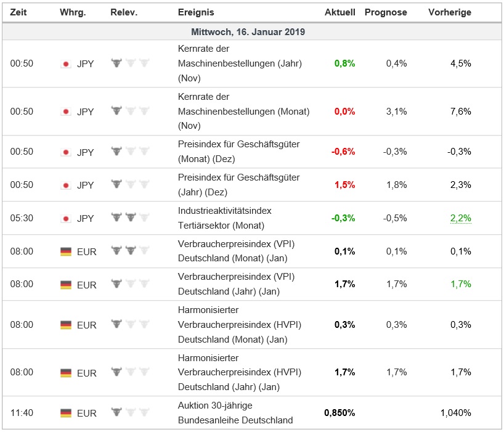
Task: Open Kernrate der Maschinenbestellungen (Jahr) event
Action: (x=239, y=63)
